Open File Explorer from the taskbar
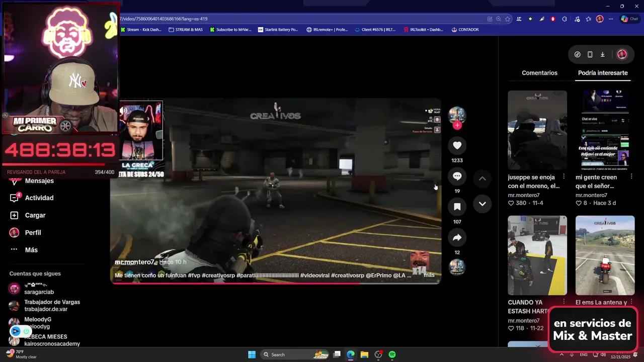 click(x=364, y=354)
